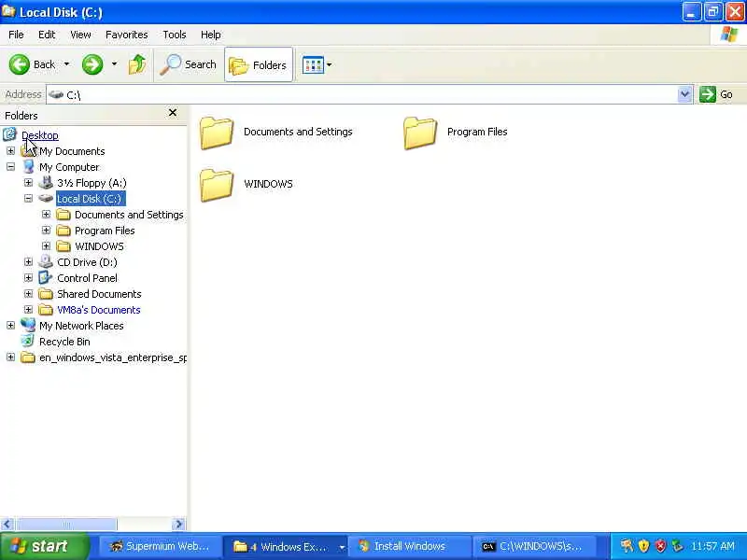Select Documents and Settings in the tree

[129, 215]
